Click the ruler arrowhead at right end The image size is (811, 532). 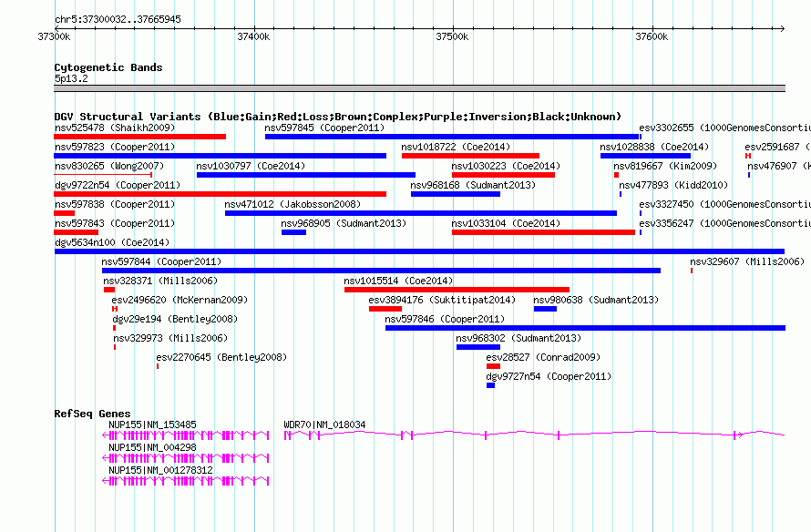[x=782, y=28]
